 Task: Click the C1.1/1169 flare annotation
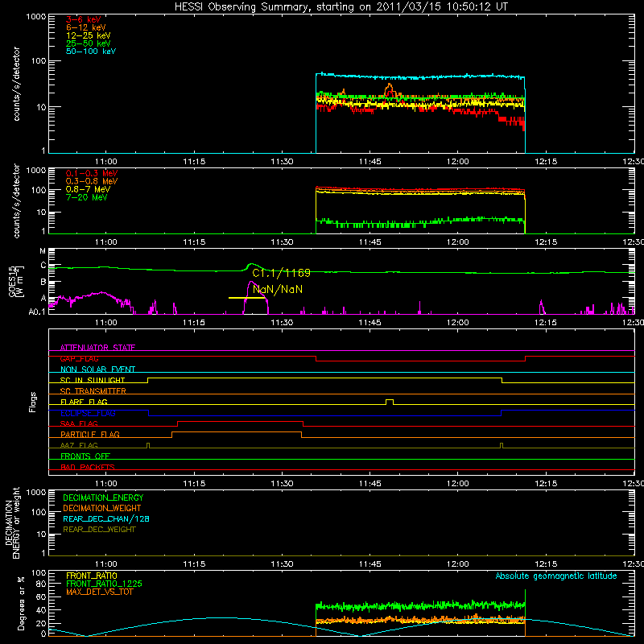(x=281, y=273)
